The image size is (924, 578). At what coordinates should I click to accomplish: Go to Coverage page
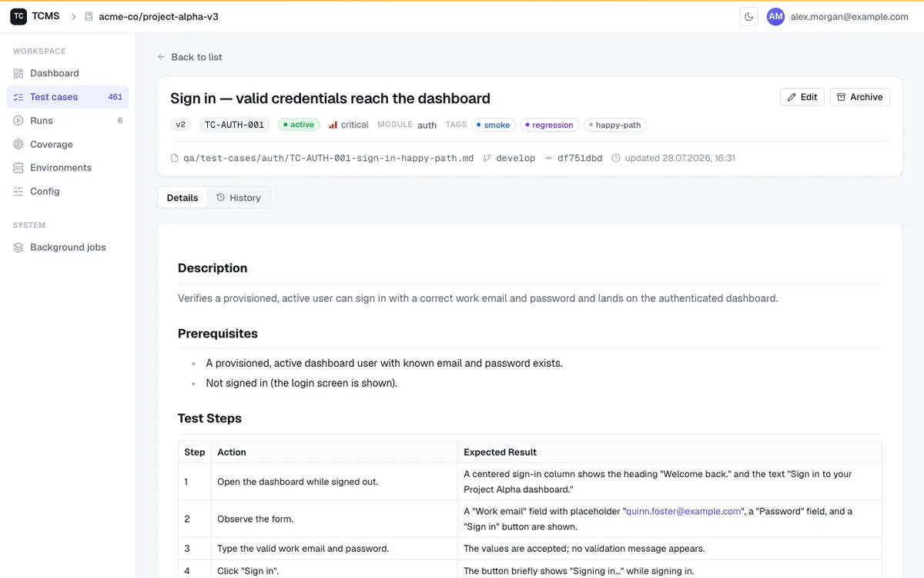(68, 144)
